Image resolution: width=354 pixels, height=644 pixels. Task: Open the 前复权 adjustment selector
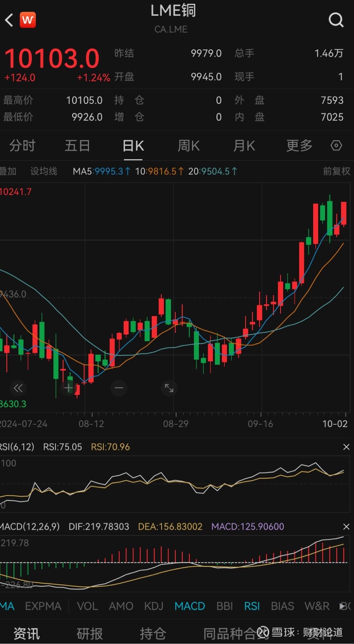click(336, 171)
